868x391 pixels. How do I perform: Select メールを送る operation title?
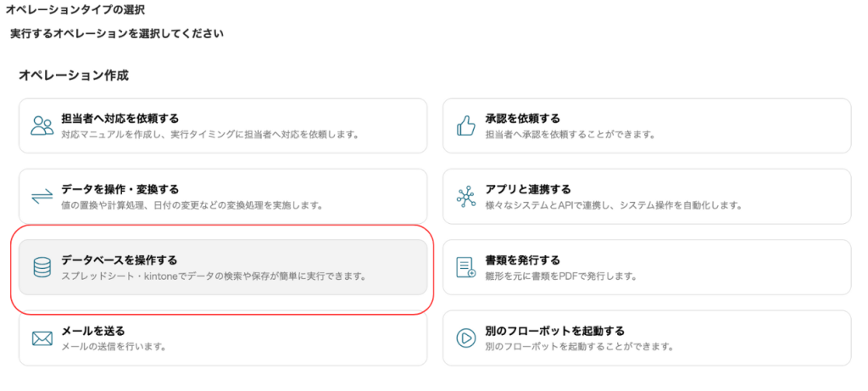coord(93,331)
